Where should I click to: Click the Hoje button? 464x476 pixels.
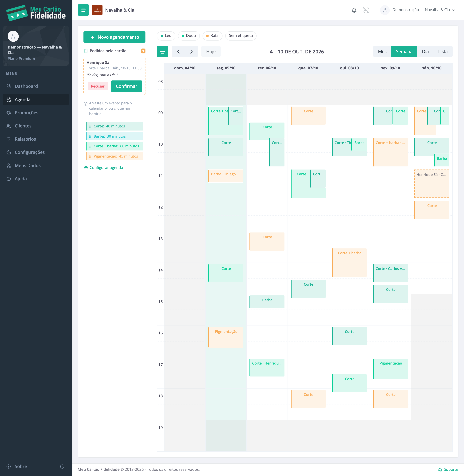[x=211, y=51]
